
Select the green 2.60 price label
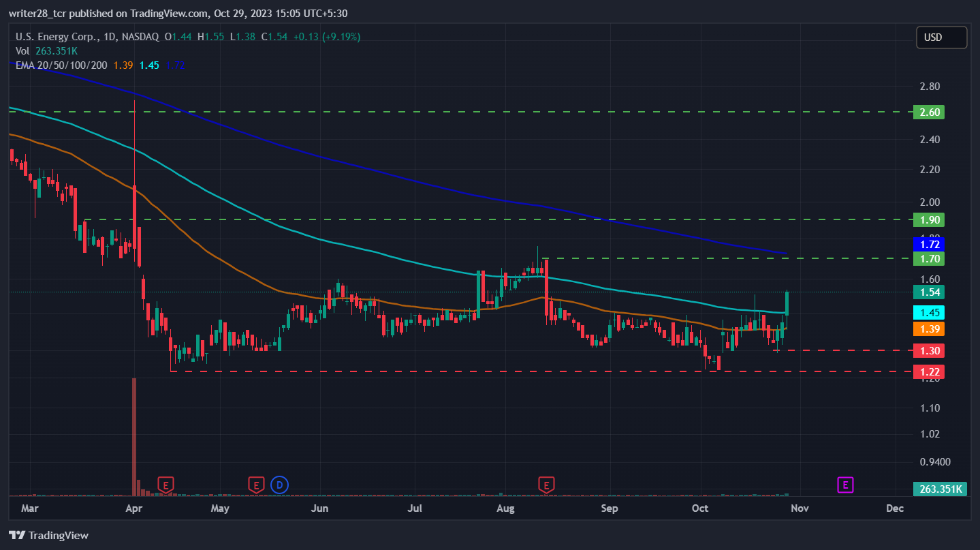click(928, 112)
